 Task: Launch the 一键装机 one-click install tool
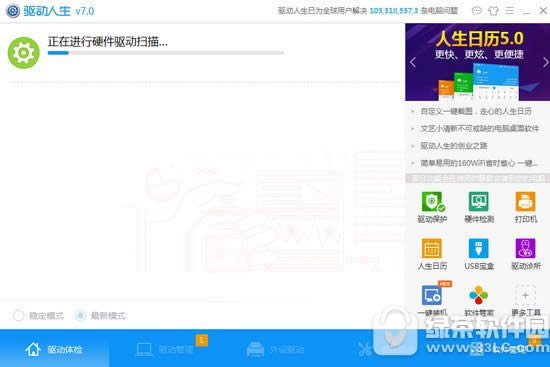(x=432, y=300)
